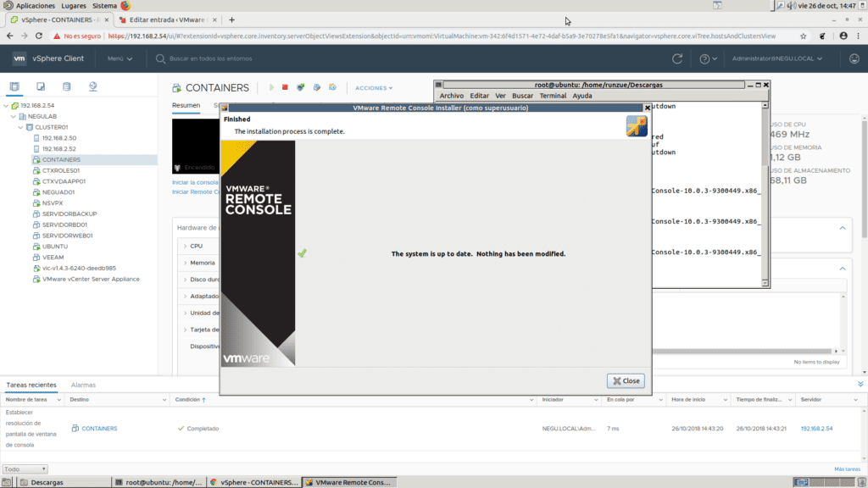Power off the VM with red stop icon

click(286, 87)
